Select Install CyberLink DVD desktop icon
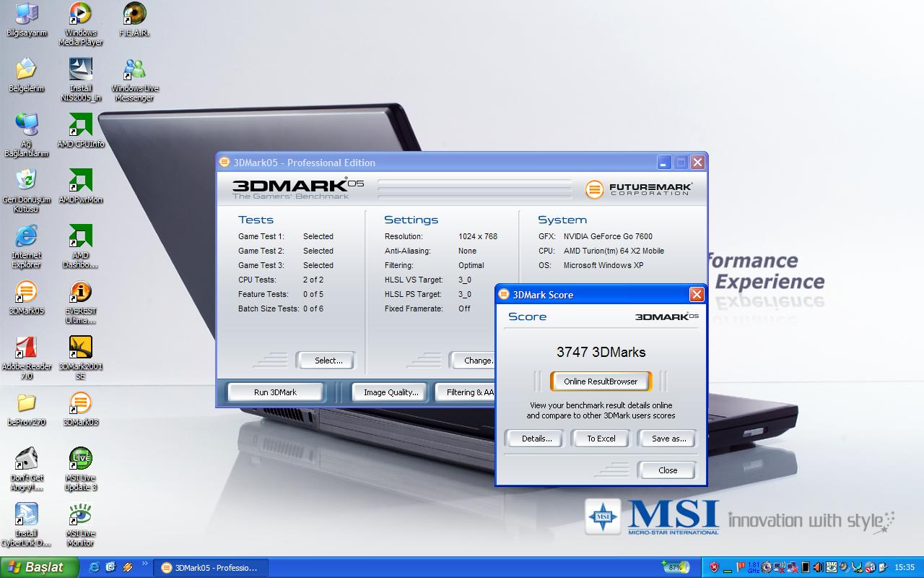The height and width of the screenshot is (578, 924). pos(27,525)
